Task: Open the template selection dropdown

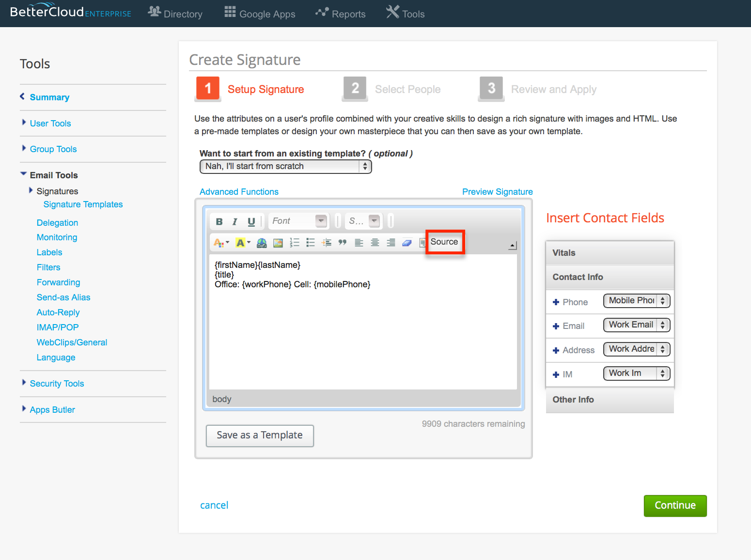Action: pos(285,166)
